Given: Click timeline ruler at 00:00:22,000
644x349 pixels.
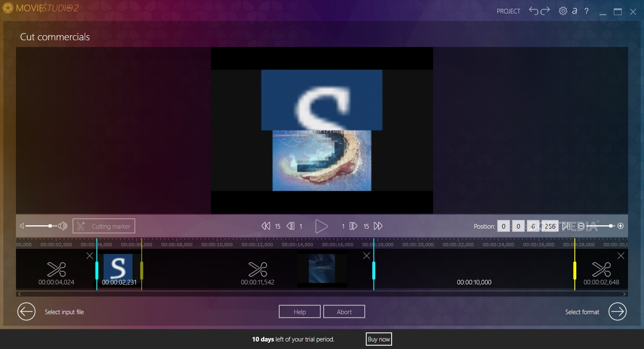Looking at the screenshot, I should click(x=458, y=244).
